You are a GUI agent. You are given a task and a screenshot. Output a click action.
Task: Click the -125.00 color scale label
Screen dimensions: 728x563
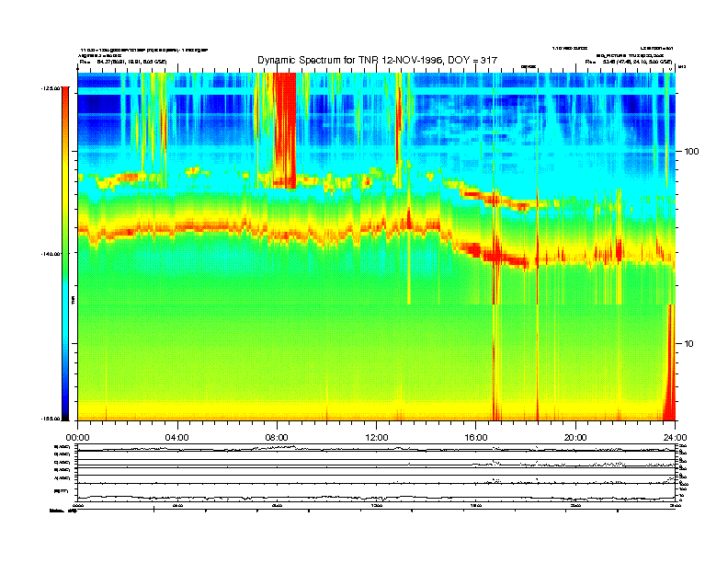51,88
